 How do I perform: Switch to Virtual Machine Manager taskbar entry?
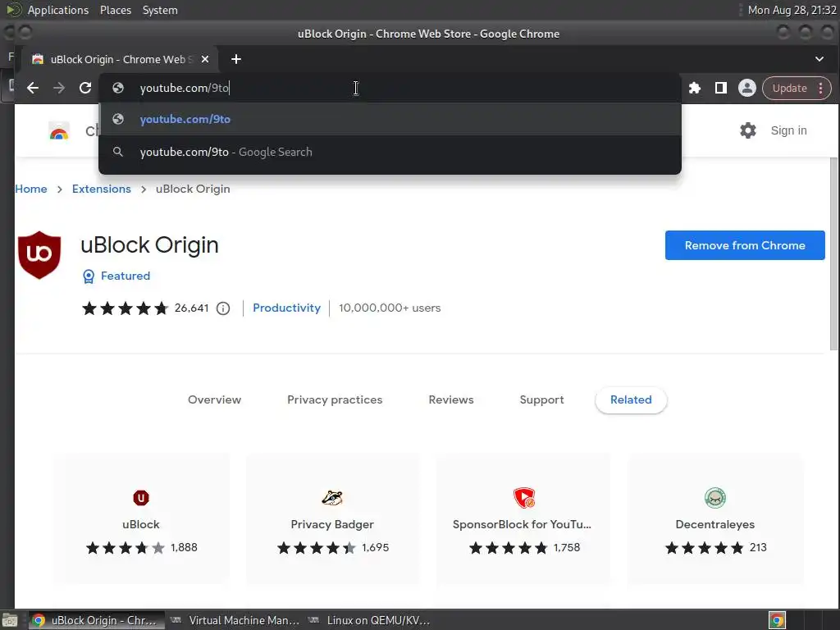click(235, 620)
